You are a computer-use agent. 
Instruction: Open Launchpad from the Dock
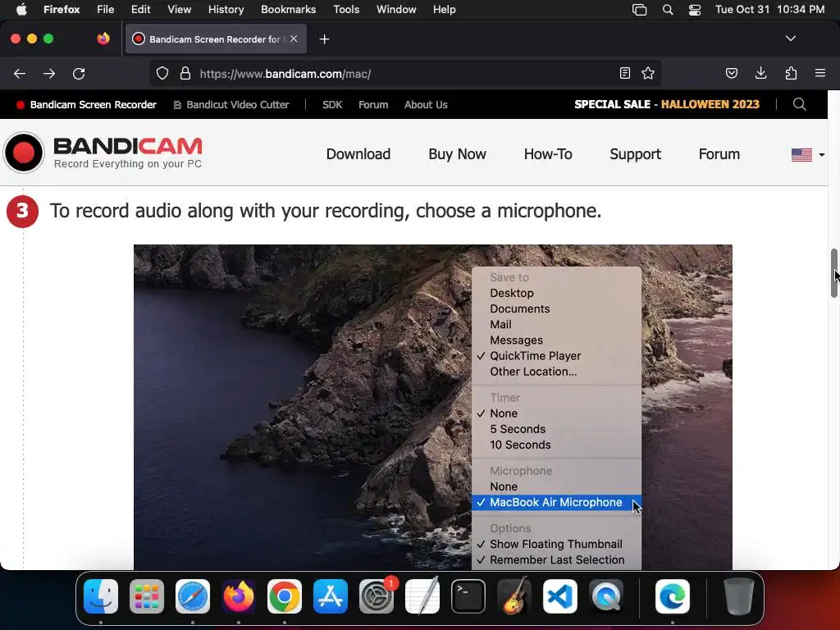pos(147,596)
